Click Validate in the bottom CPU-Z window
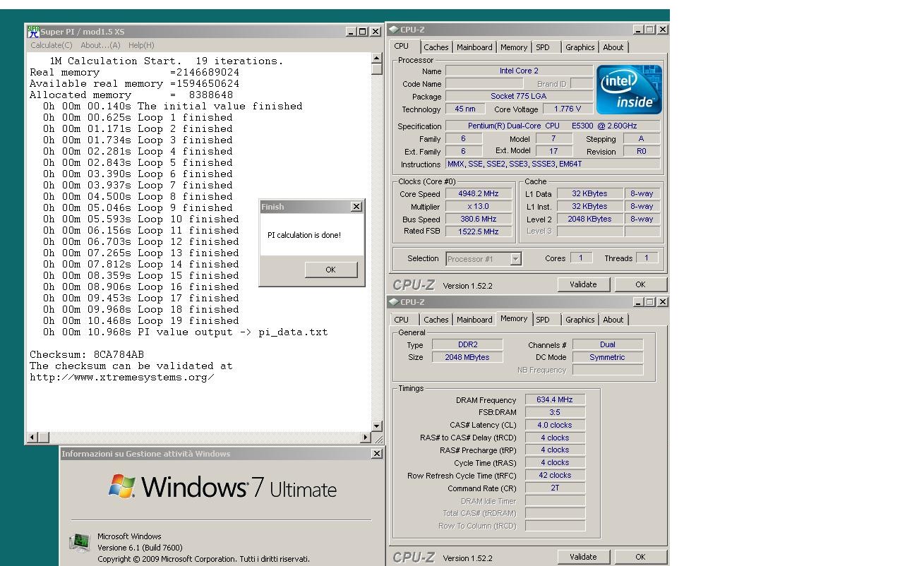 tap(583, 557)
